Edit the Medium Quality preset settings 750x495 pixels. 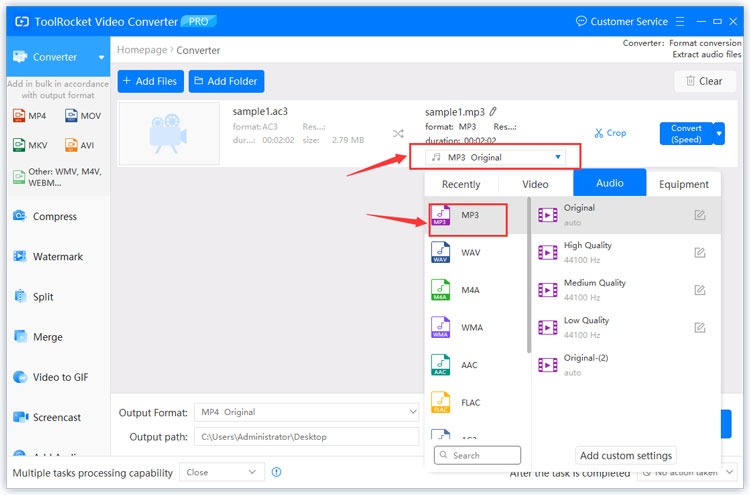tap(700, 290)
